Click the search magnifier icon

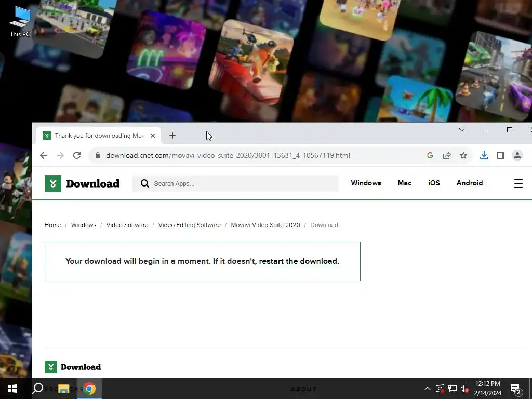coord(145,183)
